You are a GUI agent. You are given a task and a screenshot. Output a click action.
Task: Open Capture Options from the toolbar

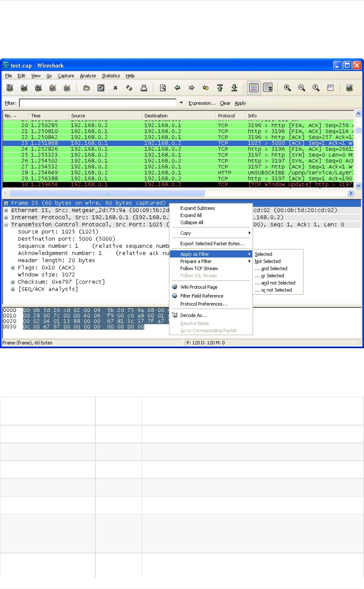[24, 88]
